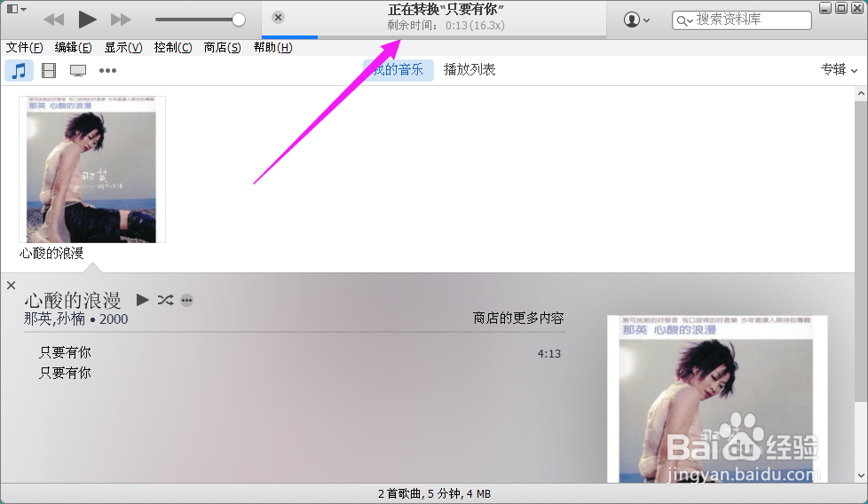The height and width of the screenshot is (504, 868).
Task: Open the 商店(S) menu
Action: [x=222, y=48]
